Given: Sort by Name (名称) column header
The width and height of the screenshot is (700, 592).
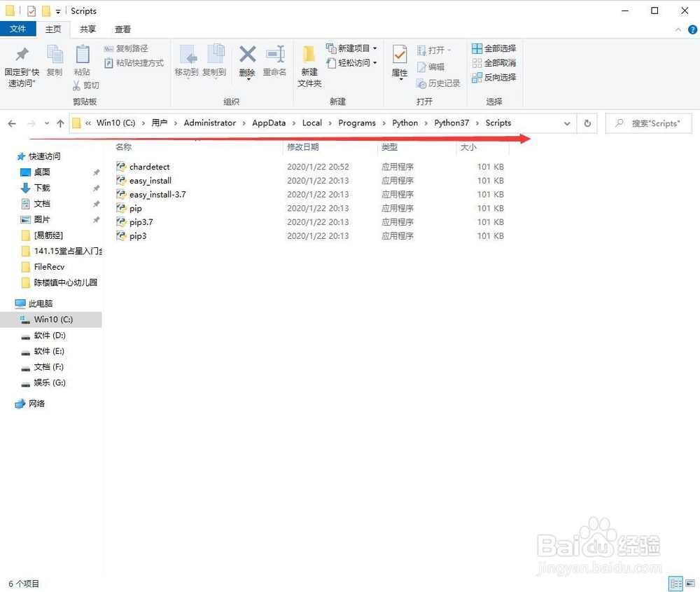Looking at the screenshot, I should (124, 147).
